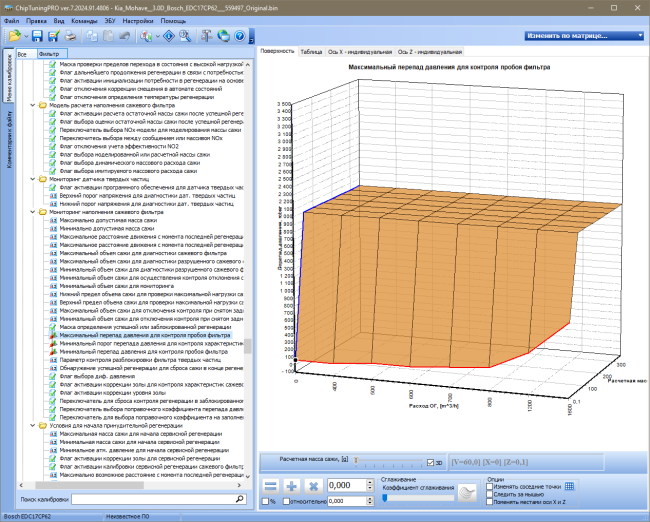Enable the % checkbox
Viewport: 650px width, 522px height.
[266, 501]
